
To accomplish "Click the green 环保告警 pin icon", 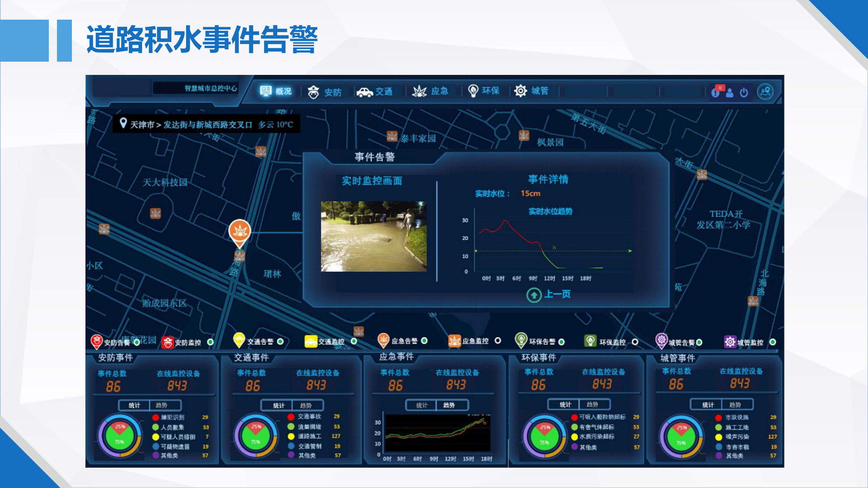I will [x=521, y=340].
